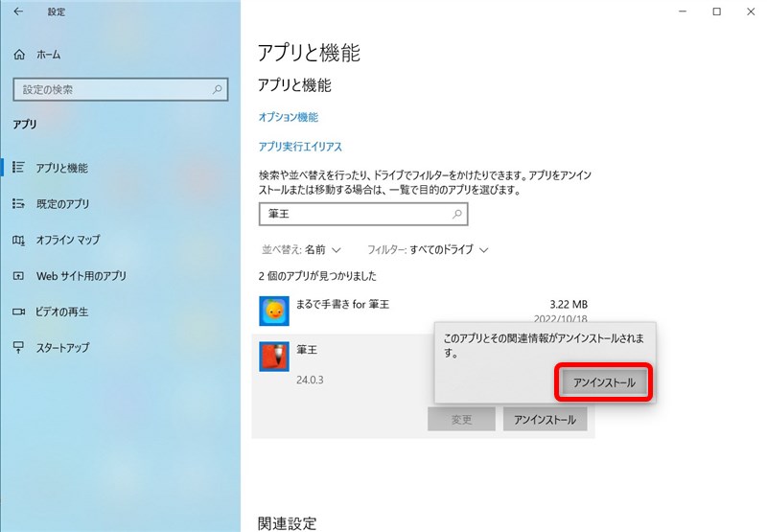767x532 pixels.
Task: Click the 3.22 MB size value
Action: tap(569, 304)
